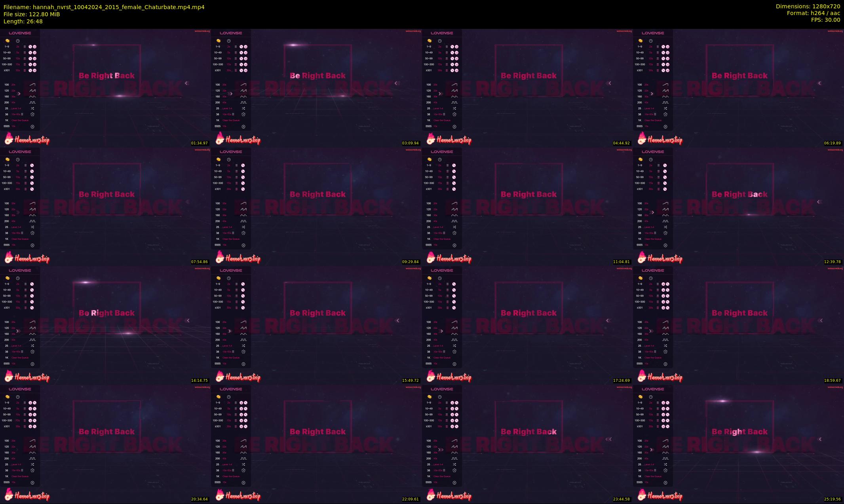Click the circular target icon in the 11:04.81 frame

click(x=454, y=245)
